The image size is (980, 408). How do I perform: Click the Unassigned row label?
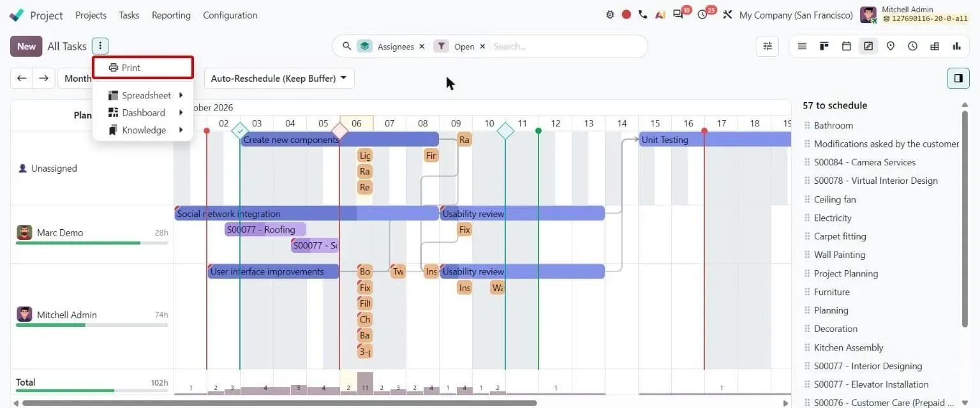54,169
